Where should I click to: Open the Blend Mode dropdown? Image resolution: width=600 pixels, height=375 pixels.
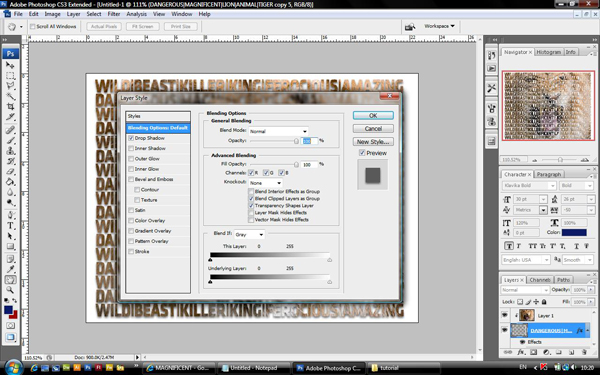point(279,131)
